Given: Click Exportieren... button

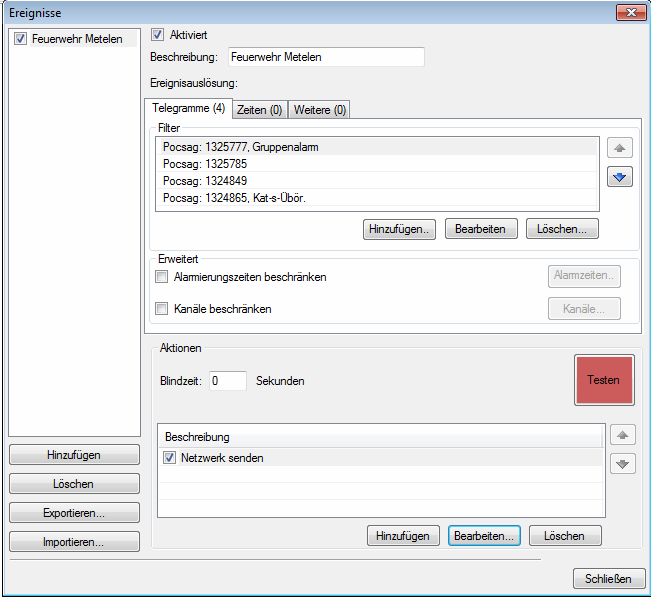Looking at the screenshot, I should click(74, 513).
